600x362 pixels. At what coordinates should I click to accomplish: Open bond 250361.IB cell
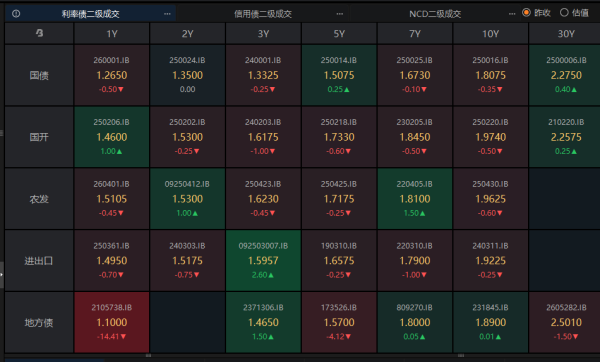[112, 261]
